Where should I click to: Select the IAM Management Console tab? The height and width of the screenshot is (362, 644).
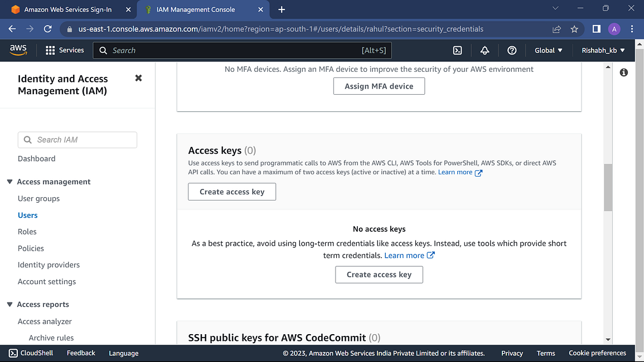click(203, 9)
